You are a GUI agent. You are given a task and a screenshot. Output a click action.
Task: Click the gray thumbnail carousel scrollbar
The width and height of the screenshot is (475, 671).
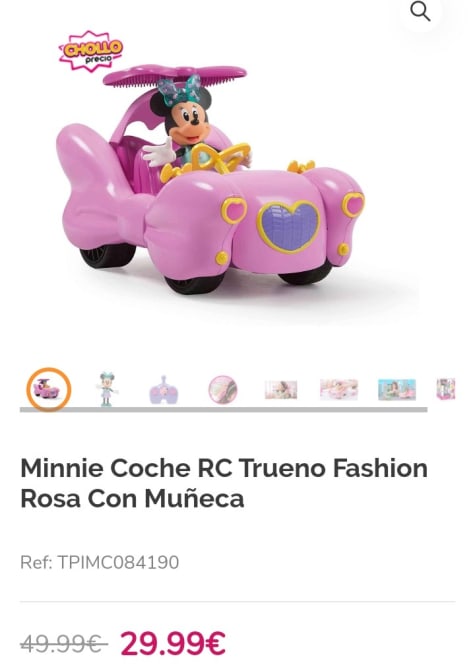coord(223,410)
